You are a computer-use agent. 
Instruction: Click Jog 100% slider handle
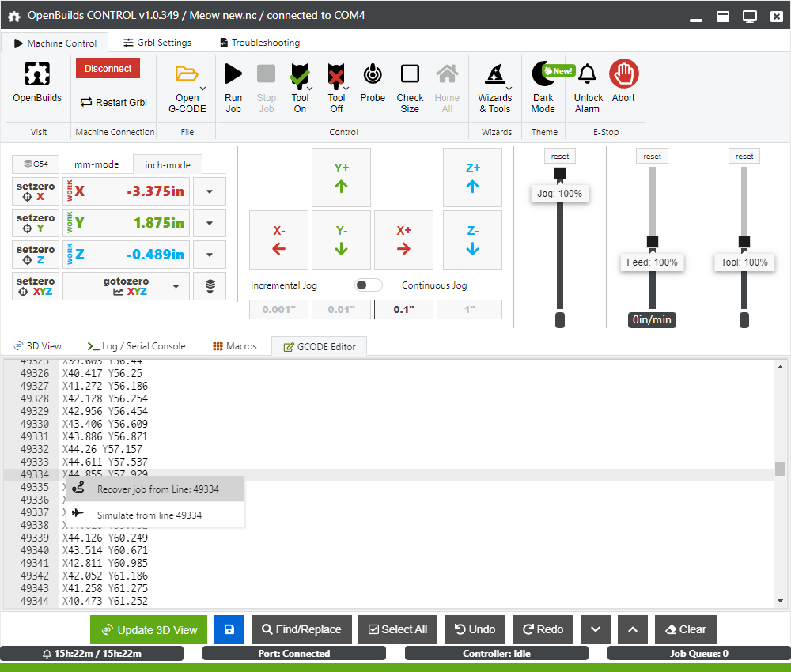(x=560, y=173)
